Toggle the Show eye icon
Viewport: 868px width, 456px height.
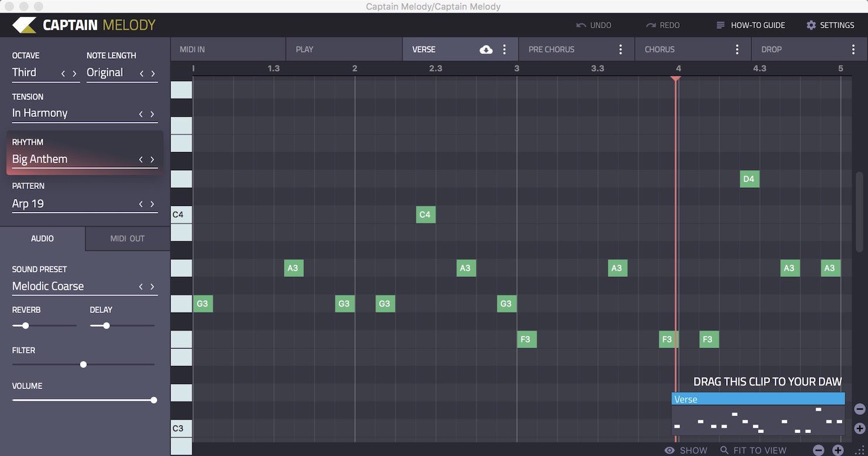(669, 450)
